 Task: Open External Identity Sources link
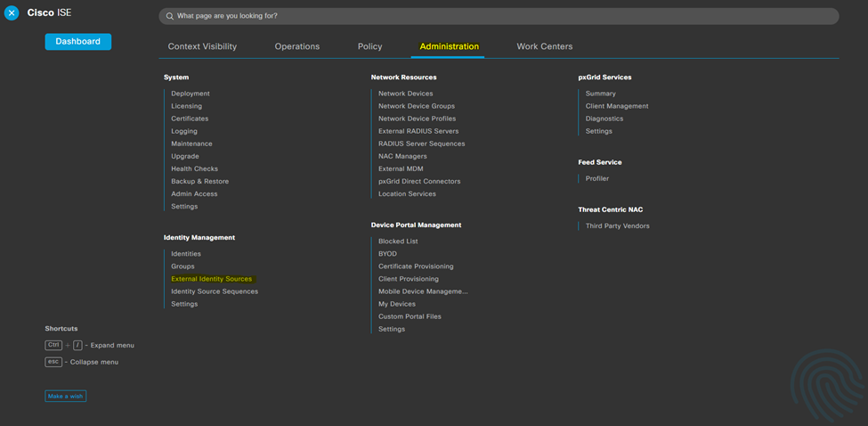(211, 279)
